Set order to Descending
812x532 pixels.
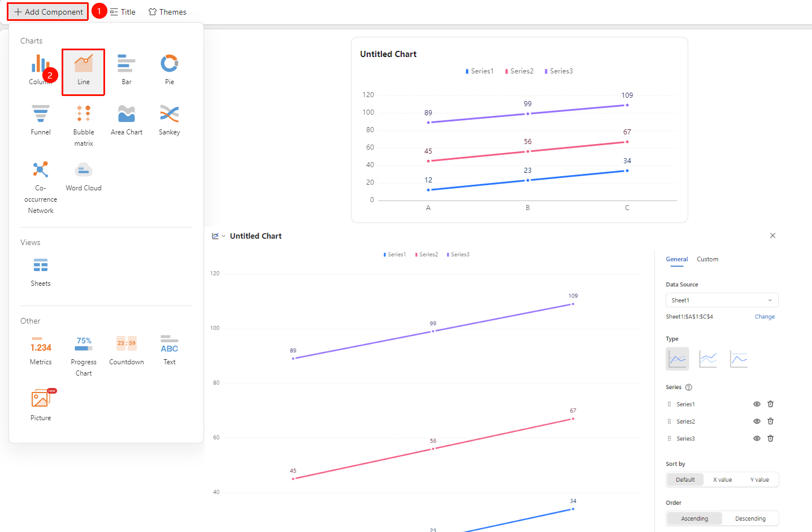tap(750, 518)
